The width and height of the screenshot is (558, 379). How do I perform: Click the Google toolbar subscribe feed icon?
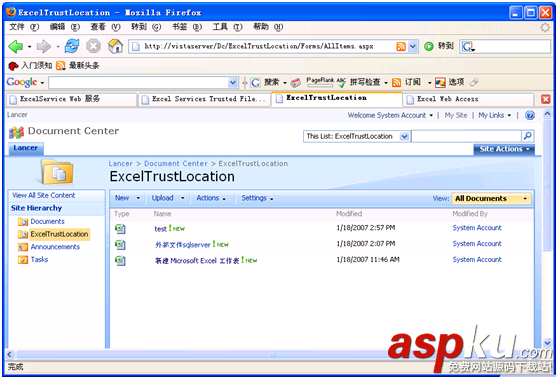pos(396,83)
